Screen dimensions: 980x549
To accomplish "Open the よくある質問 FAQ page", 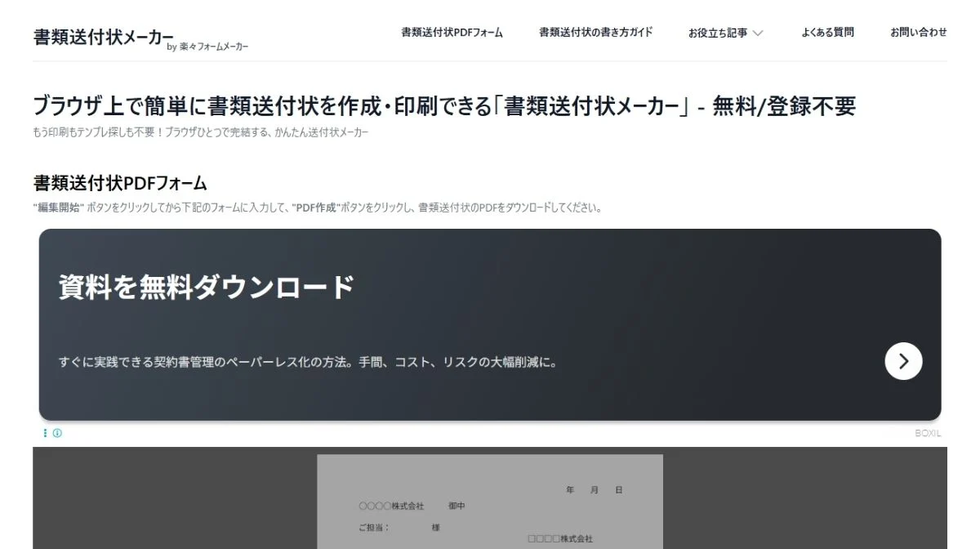I will click(828, 32).
